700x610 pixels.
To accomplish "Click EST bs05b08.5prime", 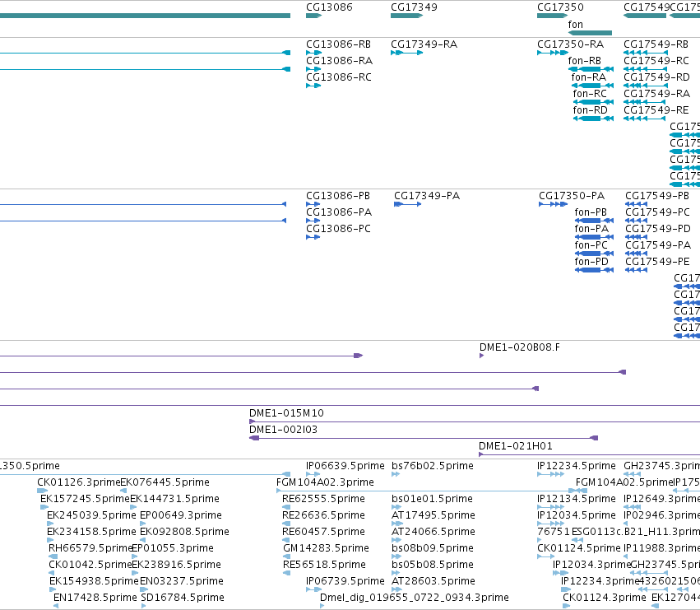I will (433, 565).
